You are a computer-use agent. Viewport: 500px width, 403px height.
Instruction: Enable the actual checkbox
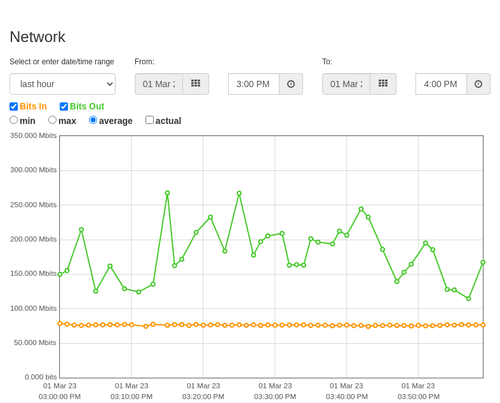(x=150, y=120)
